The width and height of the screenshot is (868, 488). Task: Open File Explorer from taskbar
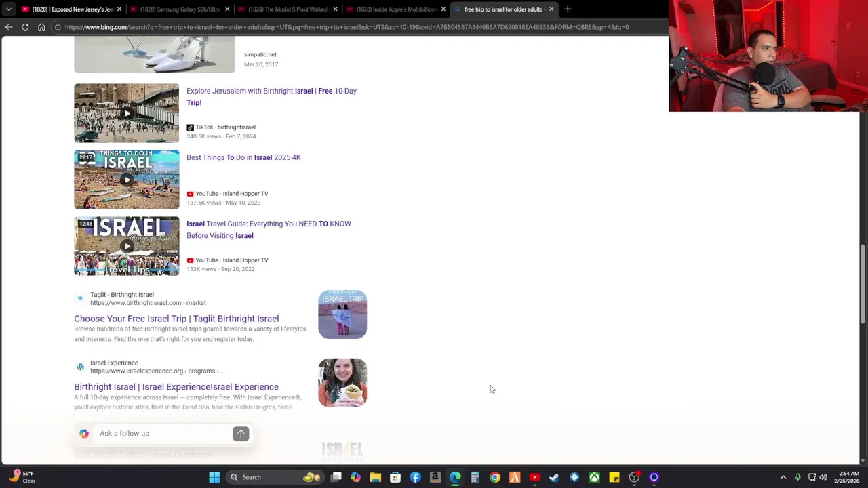coord(375,477)
